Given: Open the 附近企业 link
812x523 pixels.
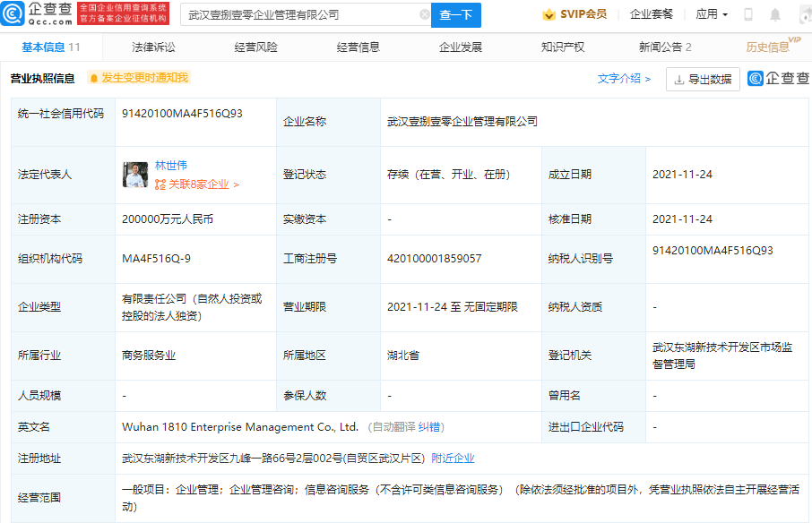Looking at the screenshot, I should [453, 458].
